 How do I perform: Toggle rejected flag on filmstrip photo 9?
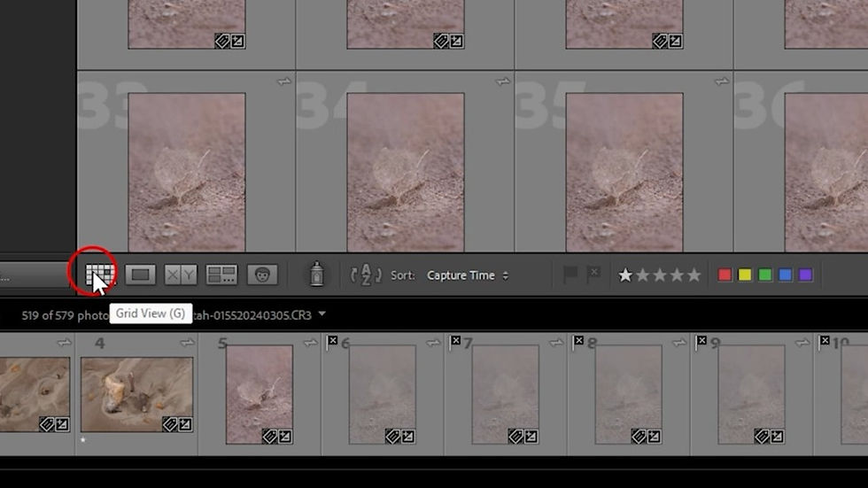(701, 341)
